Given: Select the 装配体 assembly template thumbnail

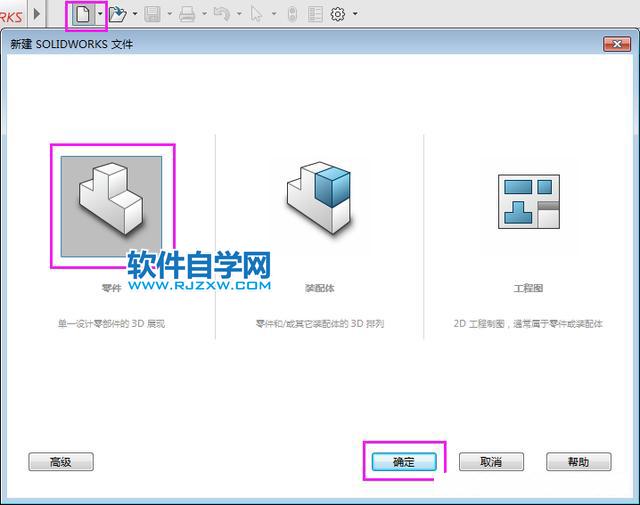Looking at the screenshot, I should click(x=320, y=199).
